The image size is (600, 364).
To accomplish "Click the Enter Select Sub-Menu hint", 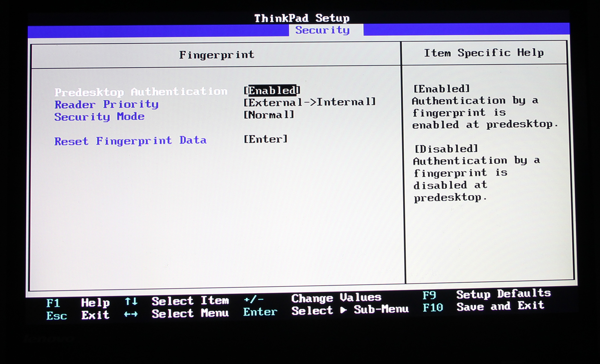I will coord(326,310).
